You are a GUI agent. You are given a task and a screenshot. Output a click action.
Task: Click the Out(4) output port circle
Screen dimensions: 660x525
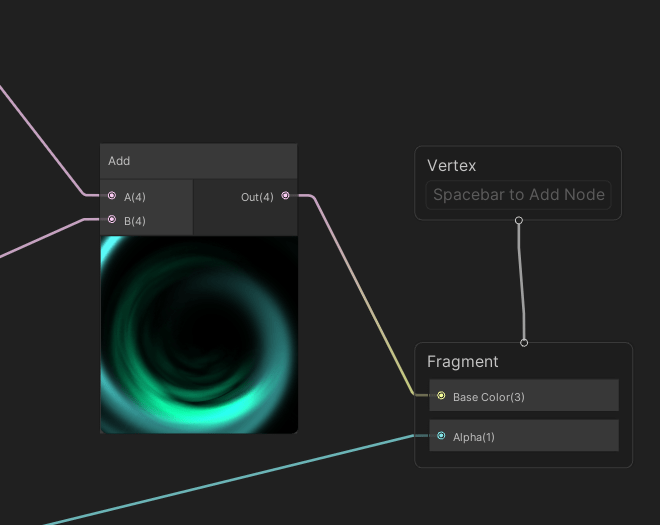pyautogui.click(x=285, y=196)
